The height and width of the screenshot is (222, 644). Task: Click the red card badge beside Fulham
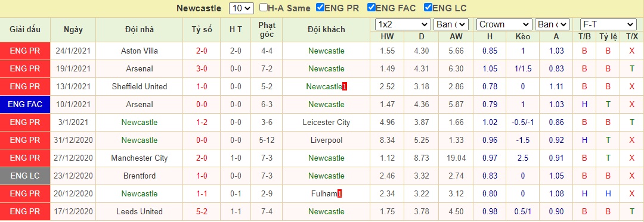(x=339, y=194)
